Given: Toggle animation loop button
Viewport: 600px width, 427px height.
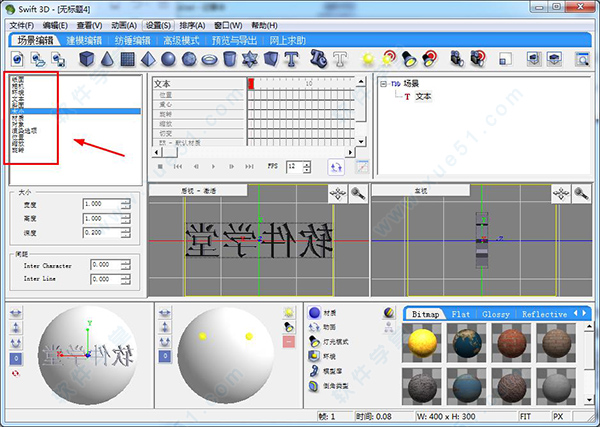Looking at the screenshot, I should pyautogui.click(x=336, y=167).
